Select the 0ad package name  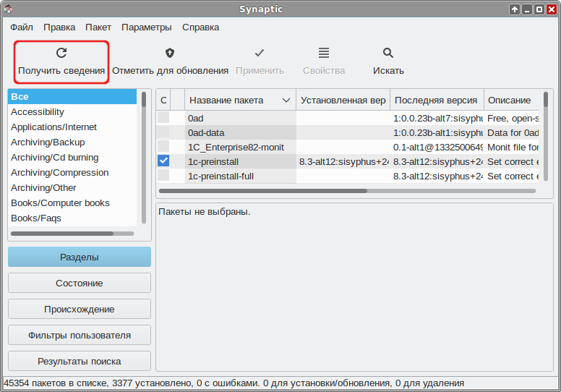point(196,118)
